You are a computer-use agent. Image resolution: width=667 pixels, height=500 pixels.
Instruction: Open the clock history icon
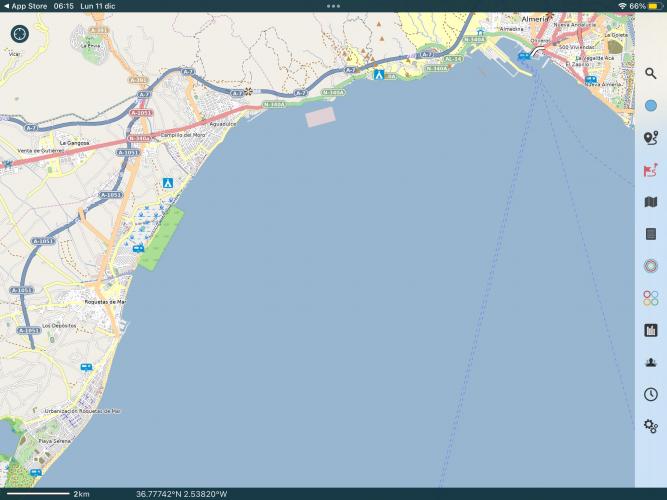pyautogui.click(x=650, y=394)
